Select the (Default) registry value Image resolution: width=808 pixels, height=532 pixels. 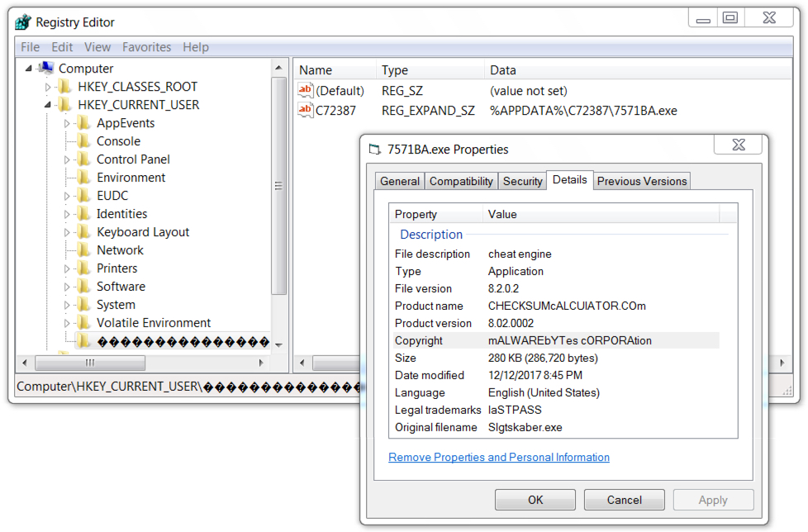point(340,91)
